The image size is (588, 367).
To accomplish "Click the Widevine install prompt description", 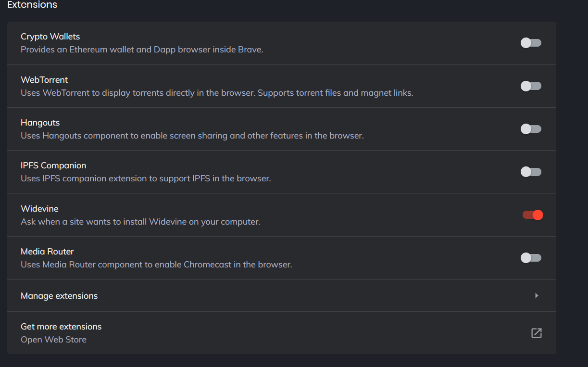I will pyautogui.click(x=140, y=222).
